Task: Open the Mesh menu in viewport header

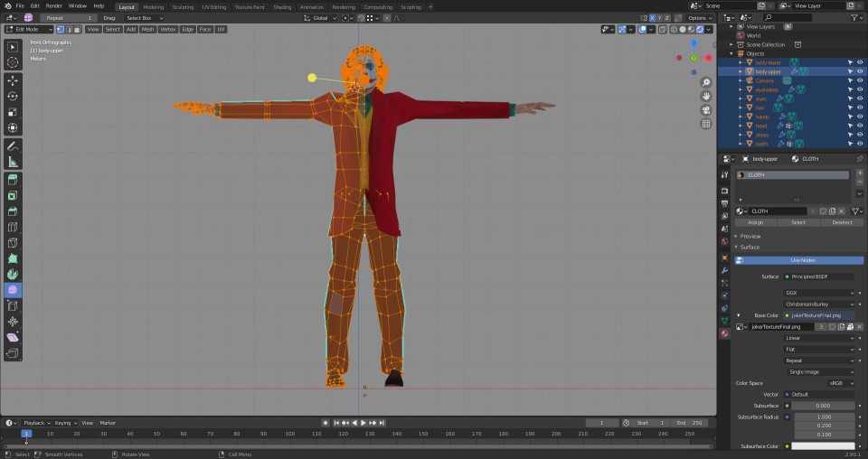Action: 147,29
